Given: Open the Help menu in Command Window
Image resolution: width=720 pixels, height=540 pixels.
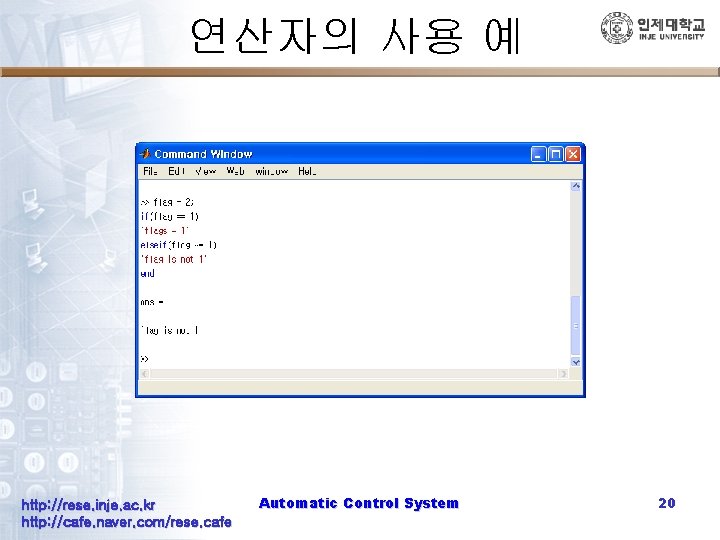Looking at the screenshot, I should coord(307,171).
